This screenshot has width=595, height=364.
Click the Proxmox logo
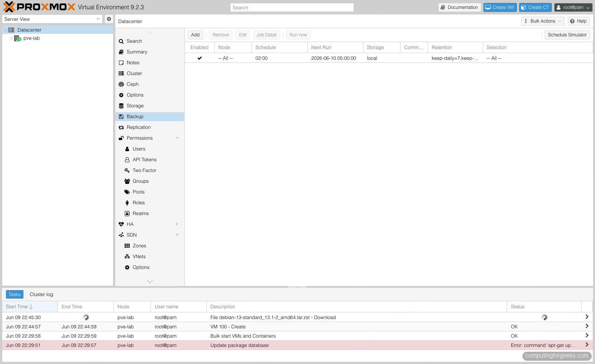coord(39,7)
